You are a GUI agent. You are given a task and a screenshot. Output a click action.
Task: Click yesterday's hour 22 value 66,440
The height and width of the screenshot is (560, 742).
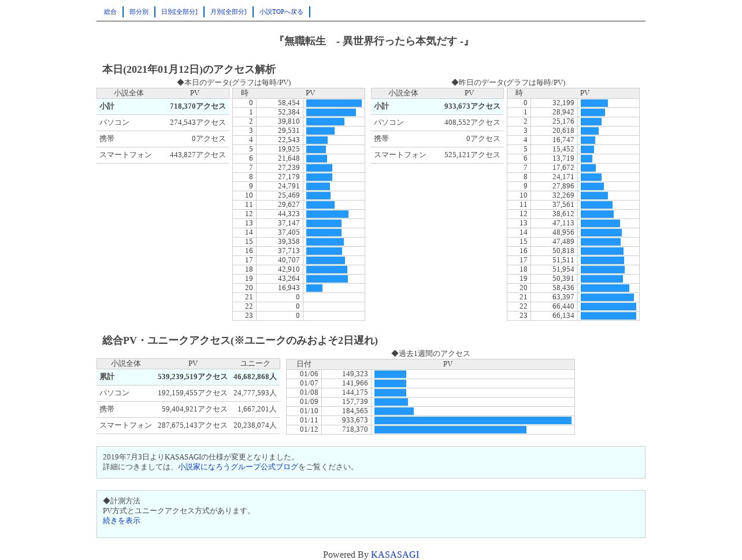coord(563,306)
